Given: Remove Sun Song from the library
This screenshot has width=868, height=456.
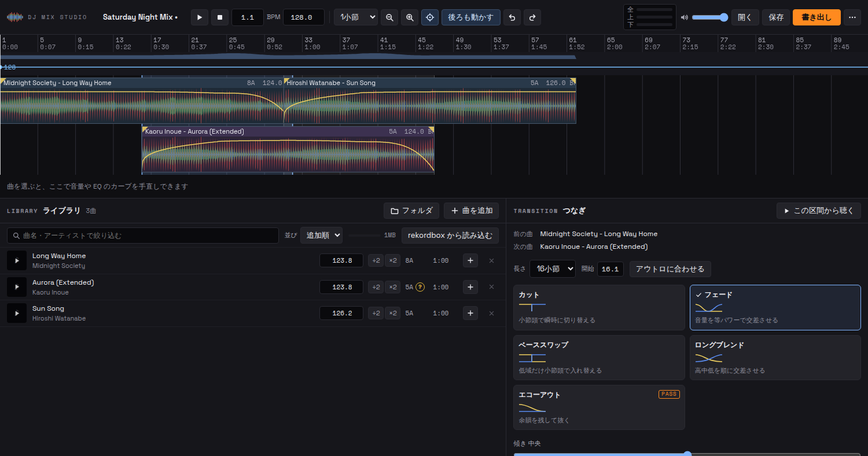Looking at the screenshot, I should tap(491, 313).
